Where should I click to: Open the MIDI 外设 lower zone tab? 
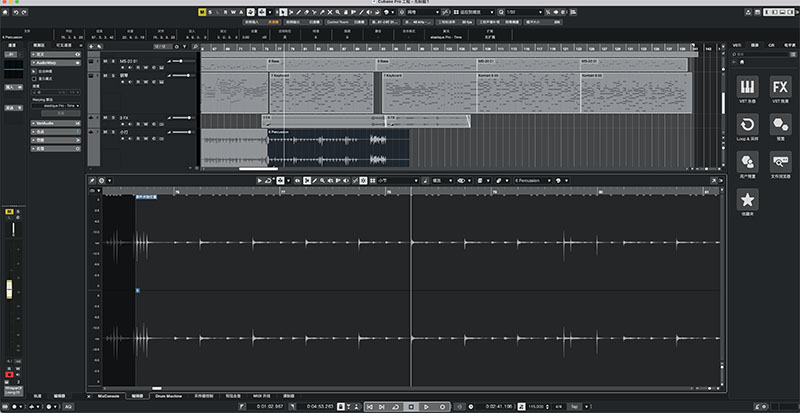coord(260,396)
